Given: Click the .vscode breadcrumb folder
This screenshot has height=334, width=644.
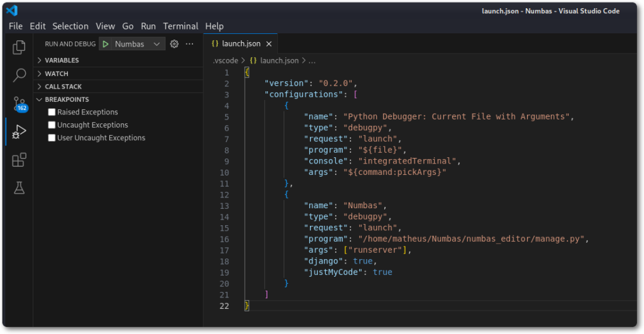Looking at the screenshot, I should 225,60.
